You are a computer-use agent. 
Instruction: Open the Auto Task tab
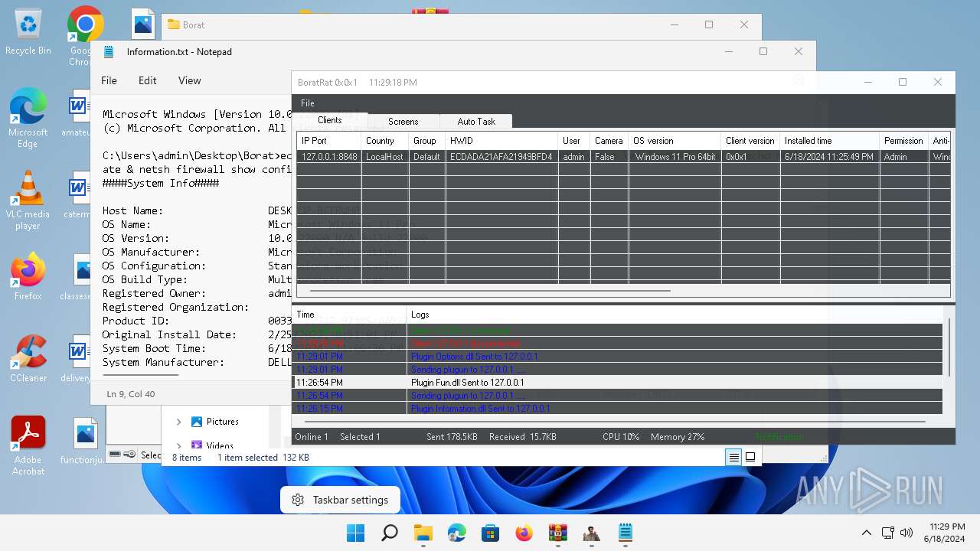pos(476,122)
